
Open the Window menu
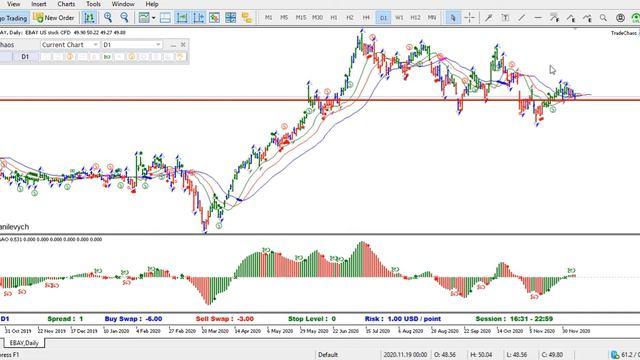tap(123, 4)
